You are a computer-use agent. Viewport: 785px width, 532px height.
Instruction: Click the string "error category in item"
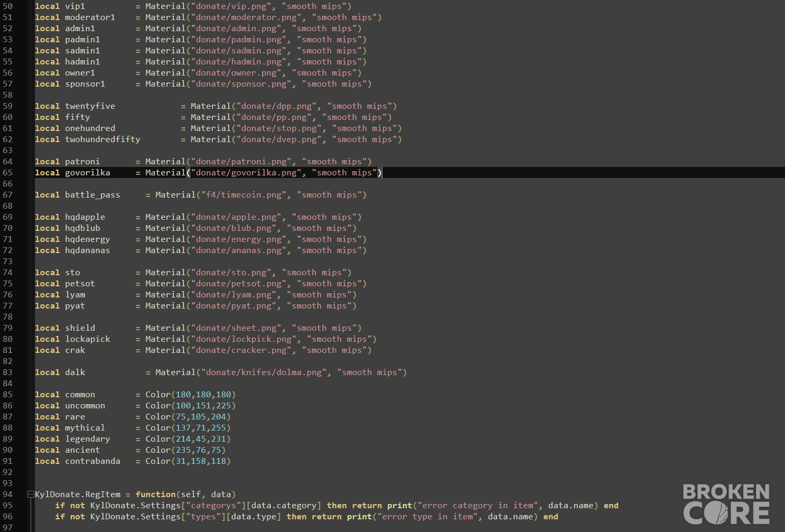coord(478,506)
